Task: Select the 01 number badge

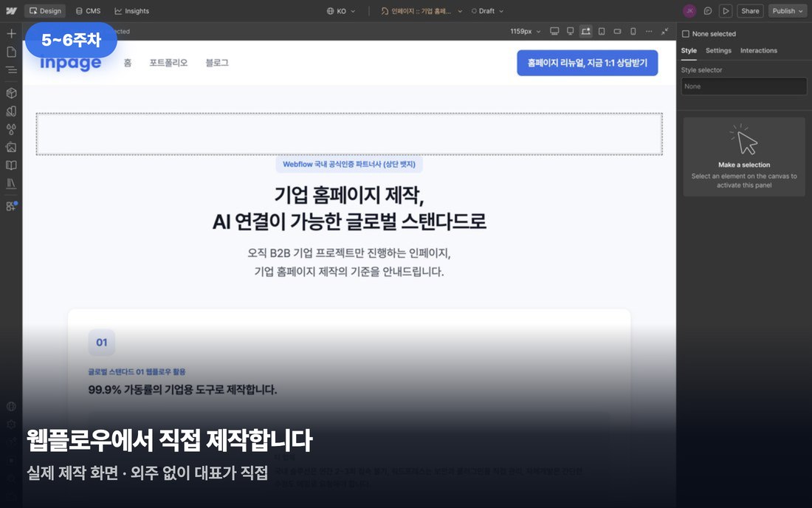Action: coord(102,343)
